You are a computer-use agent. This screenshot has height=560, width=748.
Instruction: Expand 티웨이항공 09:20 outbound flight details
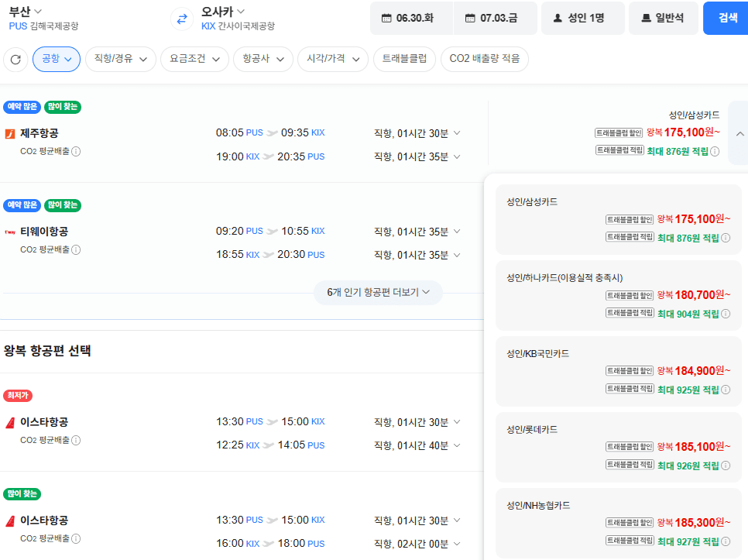point(457,232)
